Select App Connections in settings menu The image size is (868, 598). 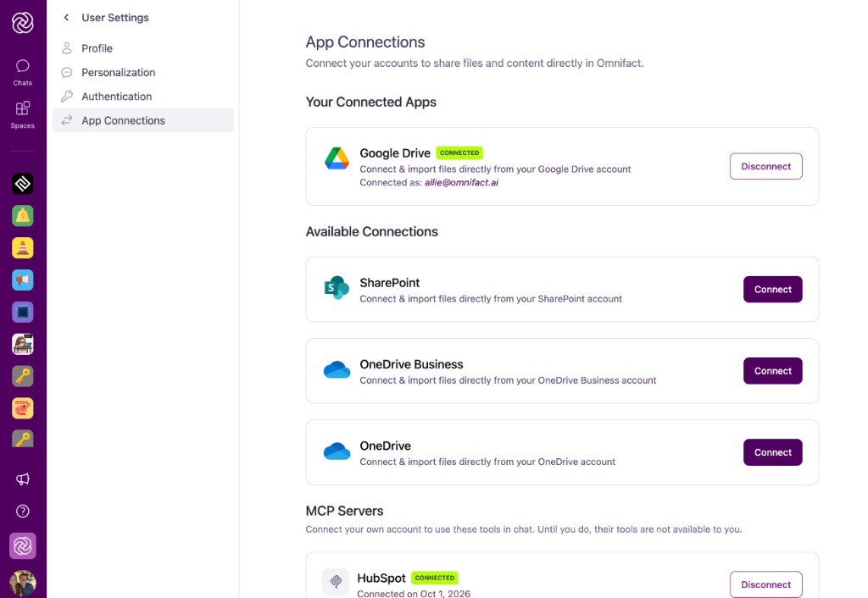142,120
